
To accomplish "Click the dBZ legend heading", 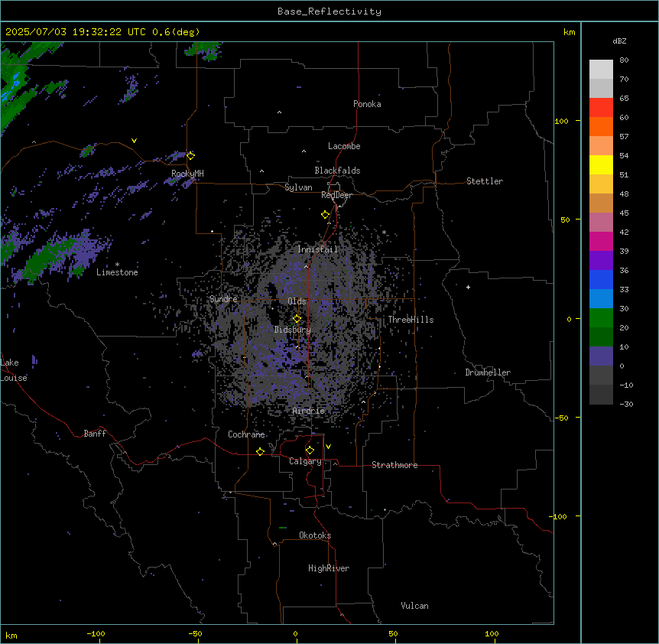I will [619, 41].
